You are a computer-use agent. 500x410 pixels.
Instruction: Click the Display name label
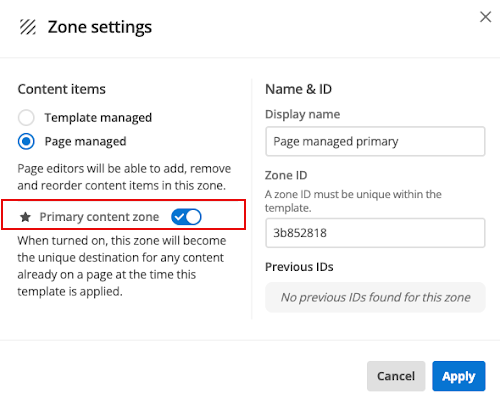(x=302, y=114)
